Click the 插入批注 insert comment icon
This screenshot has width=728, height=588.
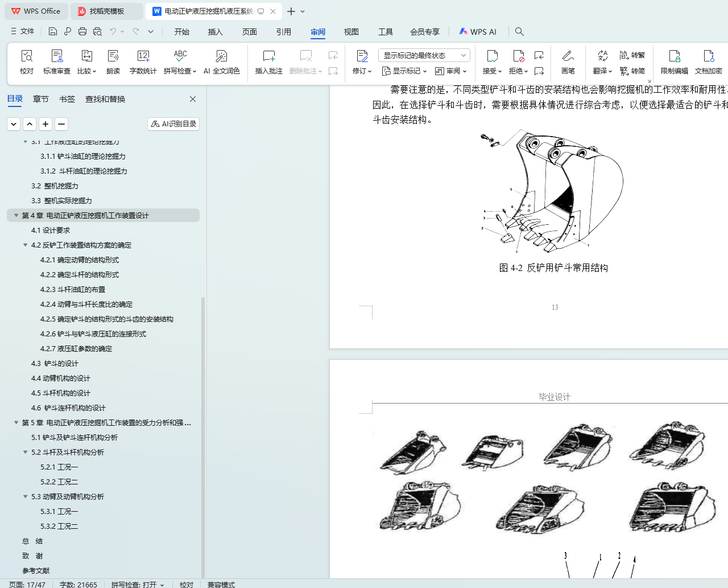[269, 61]
